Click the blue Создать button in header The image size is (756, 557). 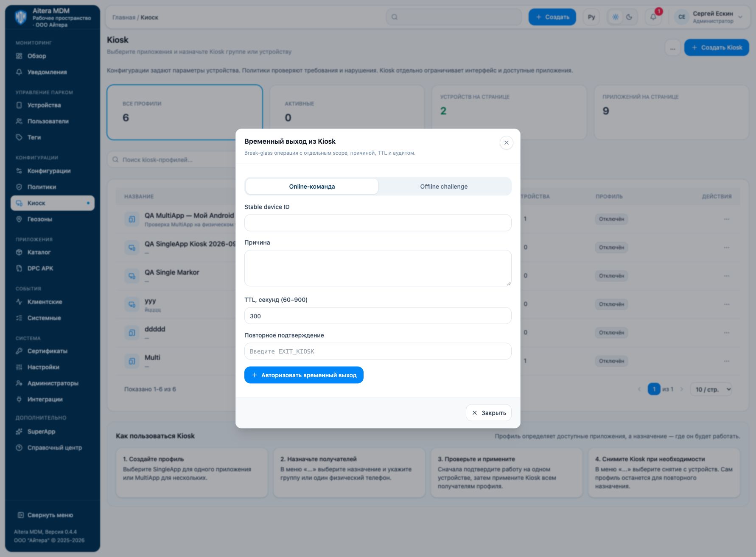click(x=552, y=17)
